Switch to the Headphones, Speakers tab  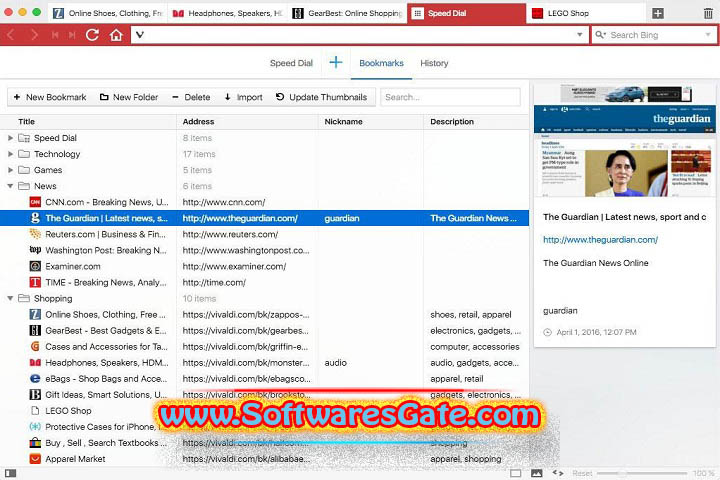click(x=227, y=13)
